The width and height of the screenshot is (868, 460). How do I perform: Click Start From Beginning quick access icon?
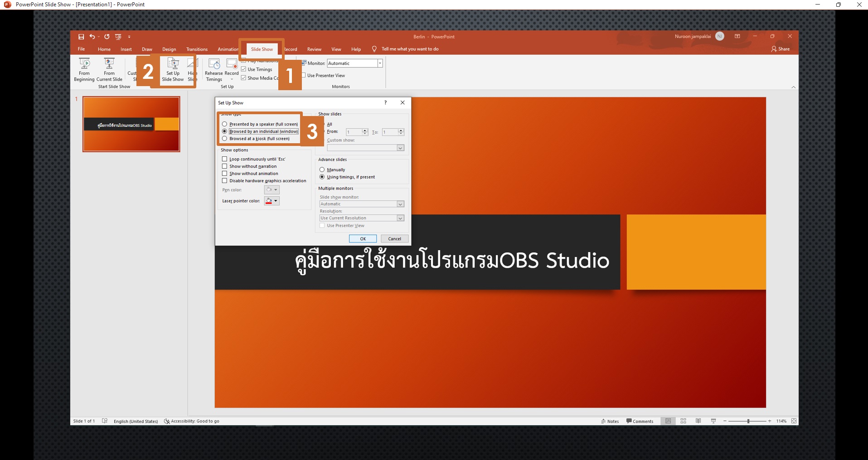(x=118, y=37)
